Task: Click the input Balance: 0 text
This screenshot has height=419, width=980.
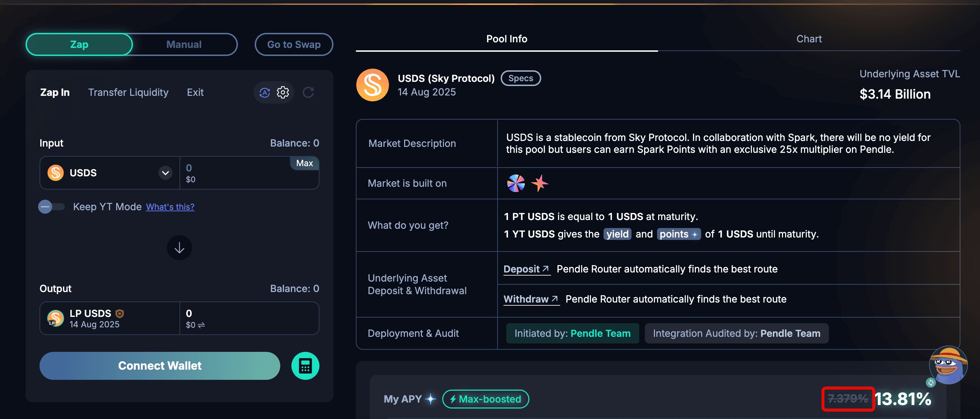Action: (295, 143)
